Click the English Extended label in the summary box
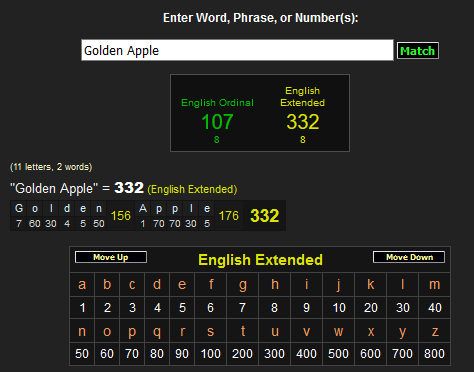 [302, 97]
